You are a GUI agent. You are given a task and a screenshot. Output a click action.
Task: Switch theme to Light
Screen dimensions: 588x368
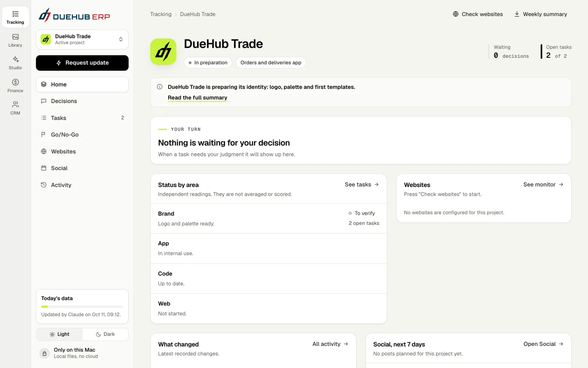[60, 334]
